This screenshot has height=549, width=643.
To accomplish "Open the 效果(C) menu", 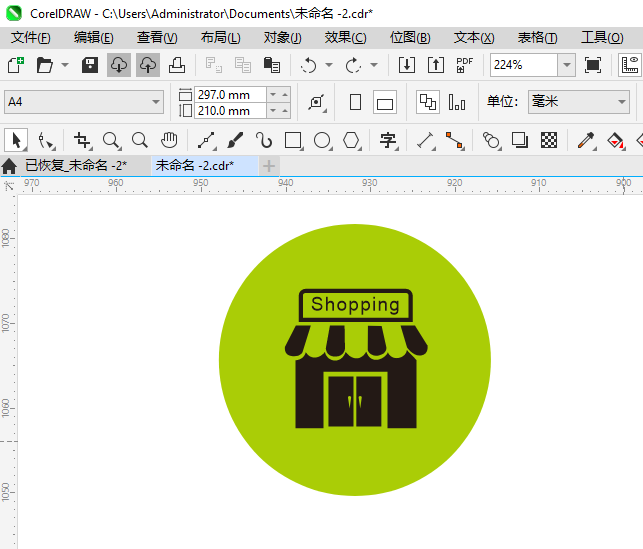I will [x=345, y=38].
